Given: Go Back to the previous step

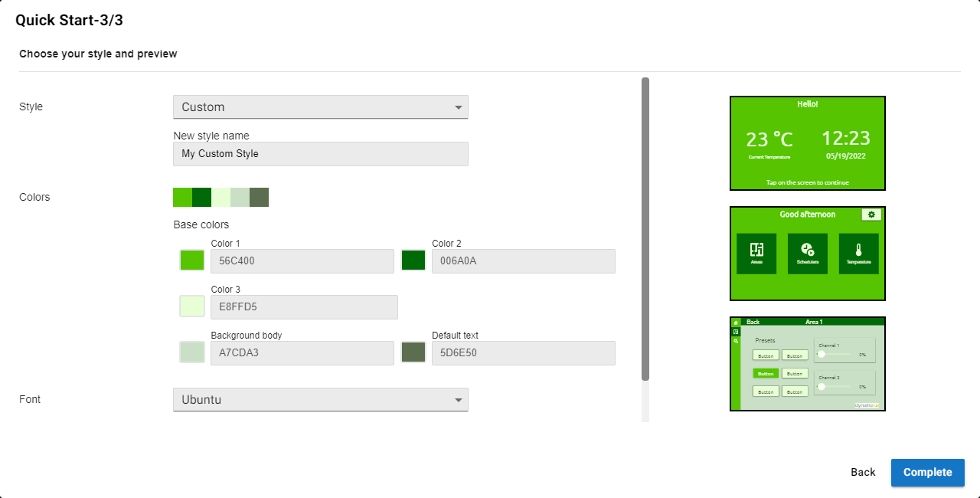Looking at the screenshot, I should pos(863,473).
